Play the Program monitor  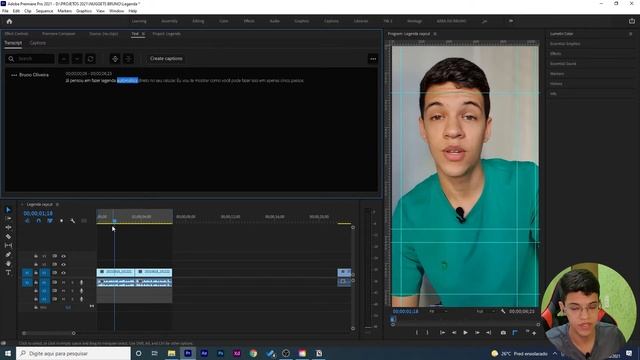(465, 333)
